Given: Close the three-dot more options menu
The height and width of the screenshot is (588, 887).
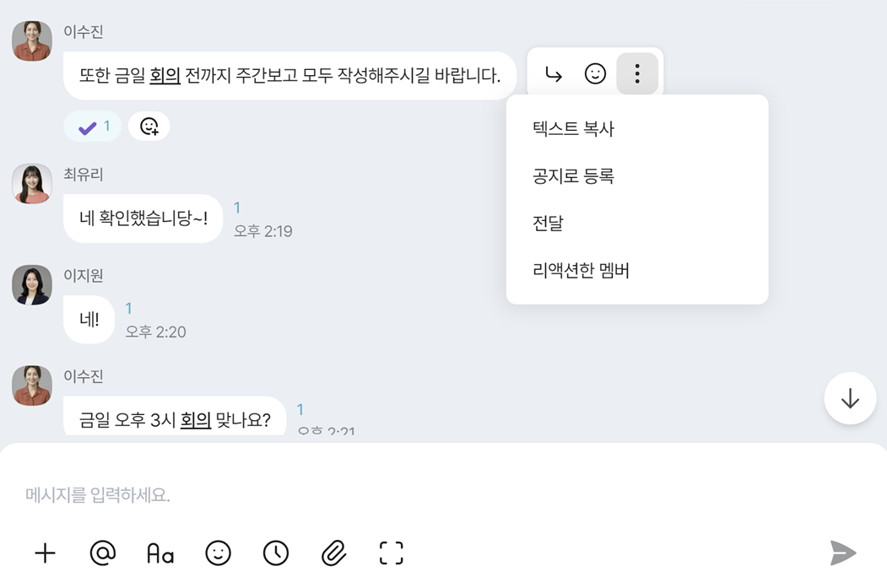Looking at the screenshot, I should [637, 74].
